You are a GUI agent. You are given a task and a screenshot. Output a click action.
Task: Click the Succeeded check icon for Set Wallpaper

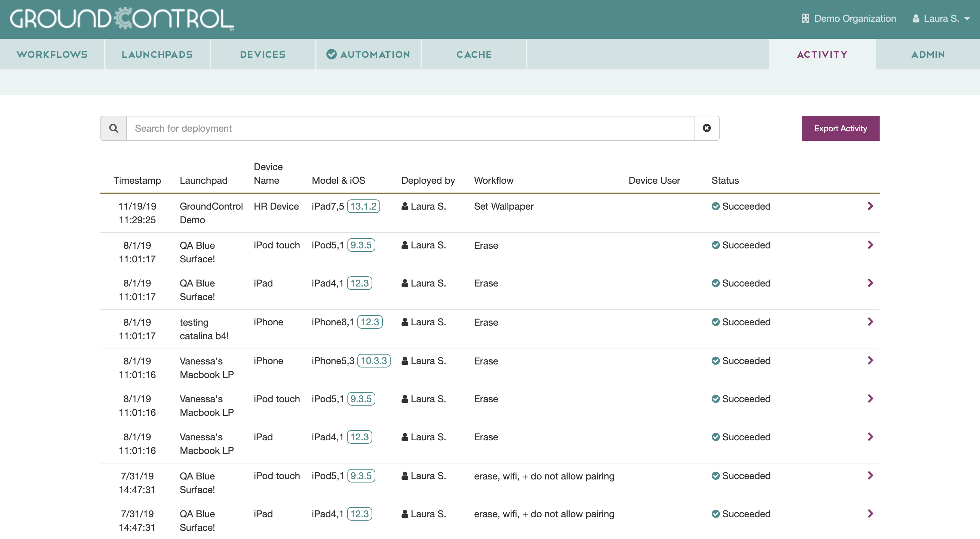point(715,206)
